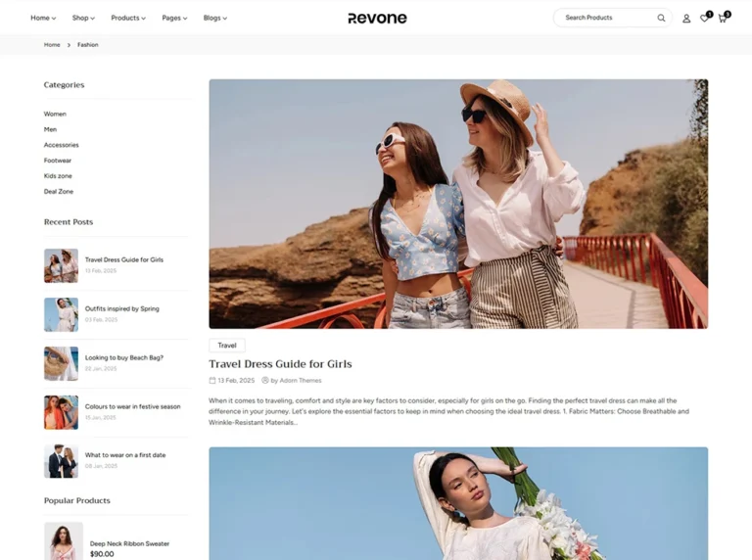Open the first date post thumbnail
Image resolution: width=752 pixels, height=560 pixels.
point(61,461)
